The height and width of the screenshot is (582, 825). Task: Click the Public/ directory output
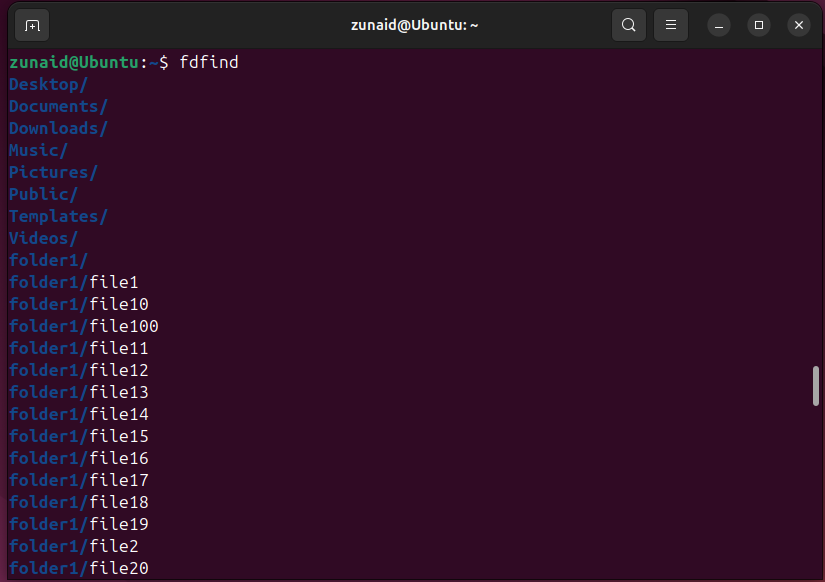coord(42,194)
